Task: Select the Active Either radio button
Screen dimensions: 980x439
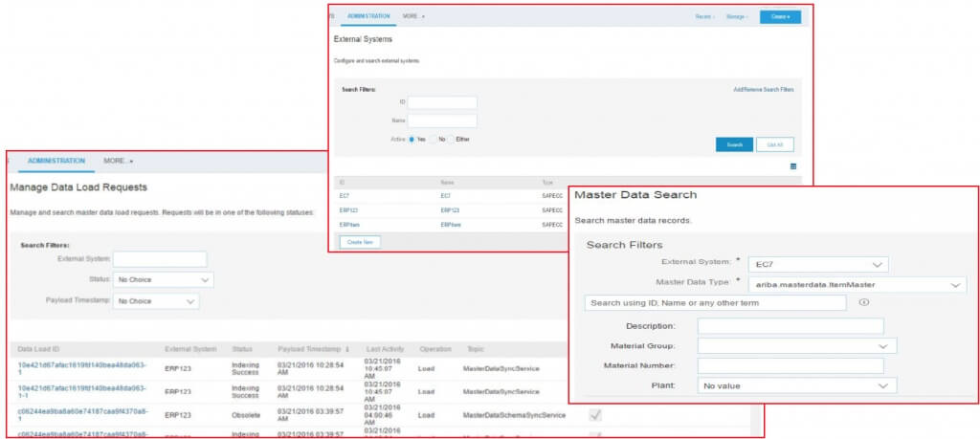Action: pos(450,140)
